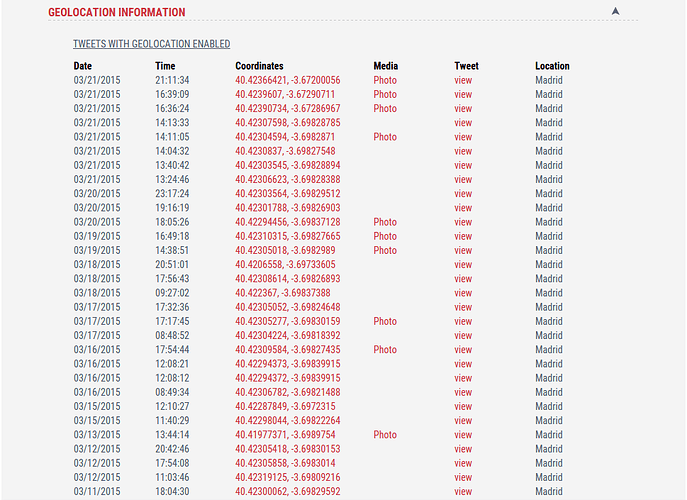Open coordinates 40.42287849, -3.6972315

click(x=285, y=406)
